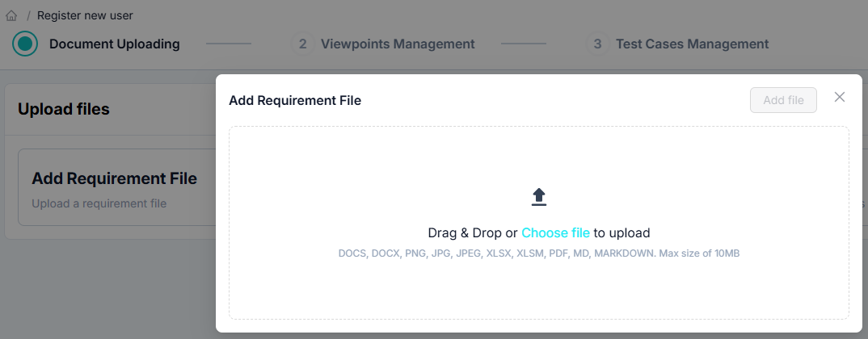The width and height of the screenshot is (868, 339).
Task: Go to Viewpoints Management step
Action: click(398, 44)
